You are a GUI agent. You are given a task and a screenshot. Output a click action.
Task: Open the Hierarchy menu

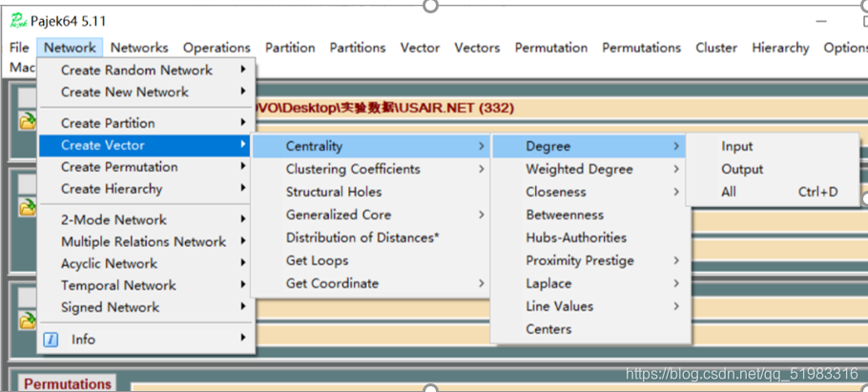[780, 48]
